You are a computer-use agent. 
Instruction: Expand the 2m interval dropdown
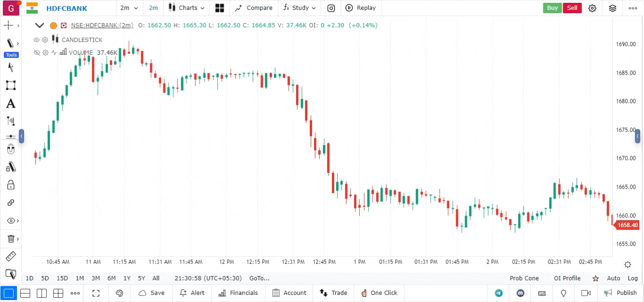[129, 8]
